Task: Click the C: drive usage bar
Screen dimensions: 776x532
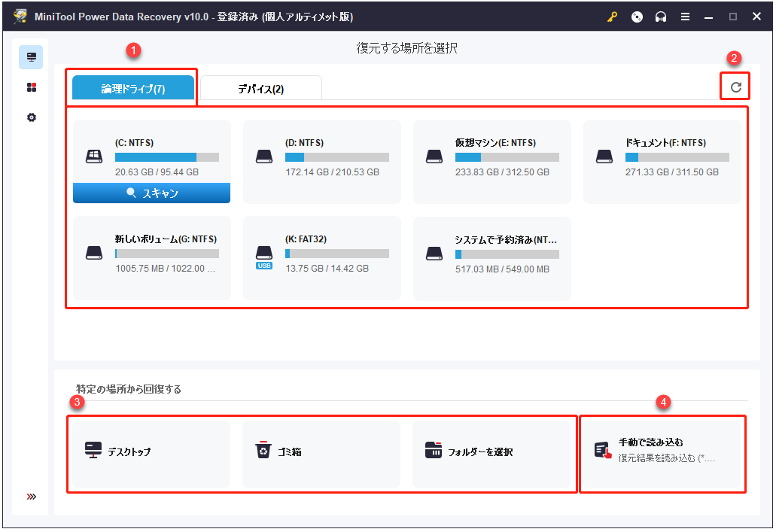Action: [167, 157]
